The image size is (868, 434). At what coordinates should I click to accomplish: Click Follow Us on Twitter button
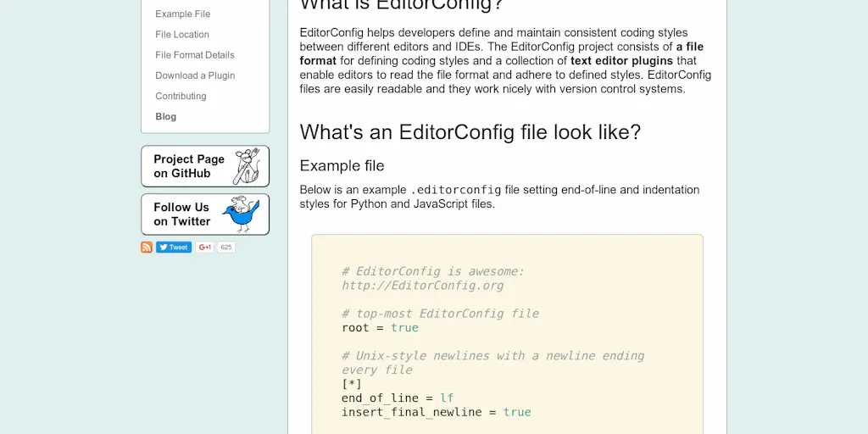(x=205, y=214)
